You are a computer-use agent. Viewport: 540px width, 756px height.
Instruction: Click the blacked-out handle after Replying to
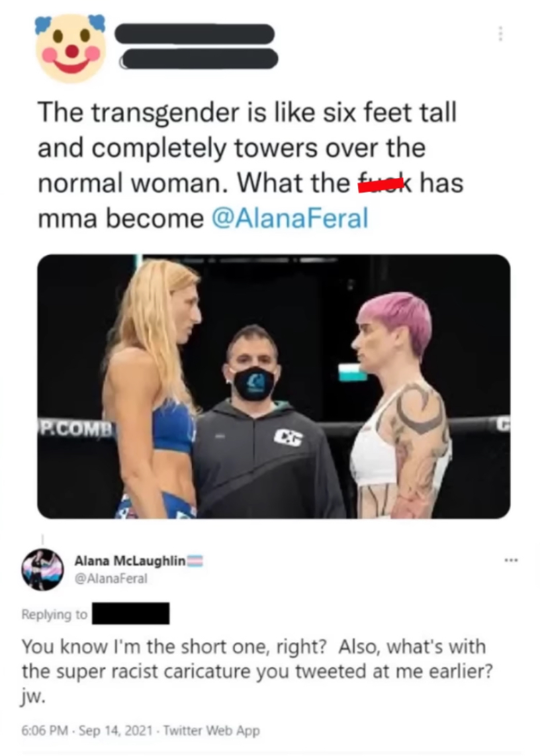click(x=130, y=613)
